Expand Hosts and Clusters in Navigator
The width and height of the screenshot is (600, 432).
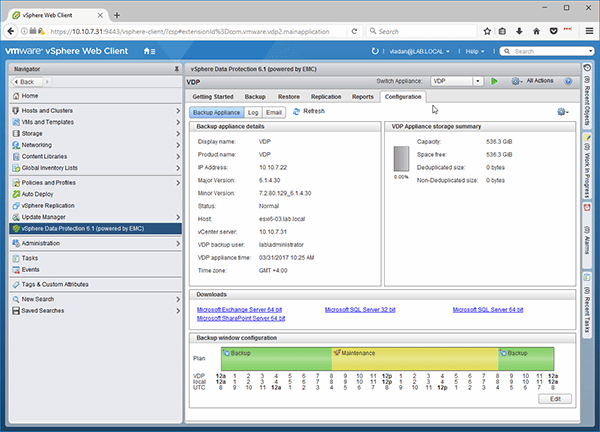(176, 110)
